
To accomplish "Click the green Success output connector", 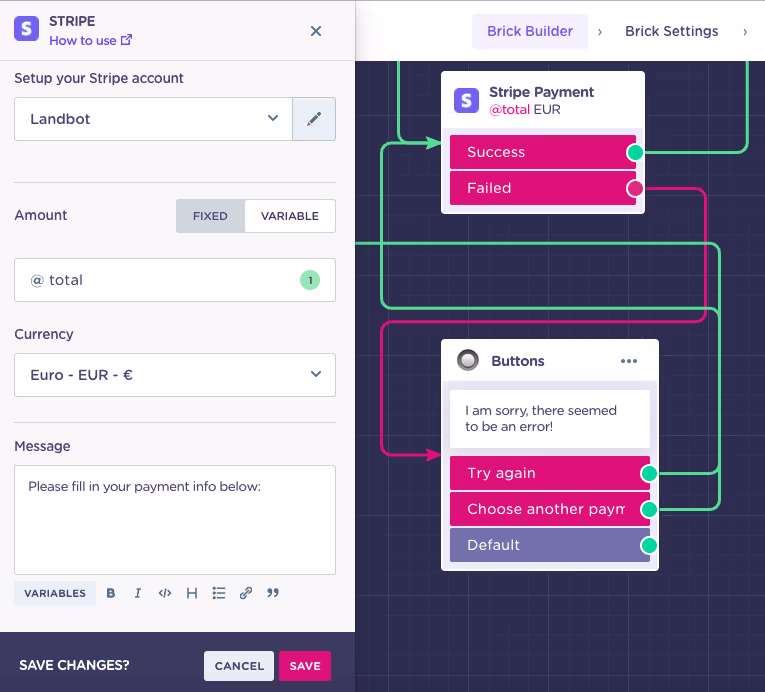I will click(x=635, y=152).
